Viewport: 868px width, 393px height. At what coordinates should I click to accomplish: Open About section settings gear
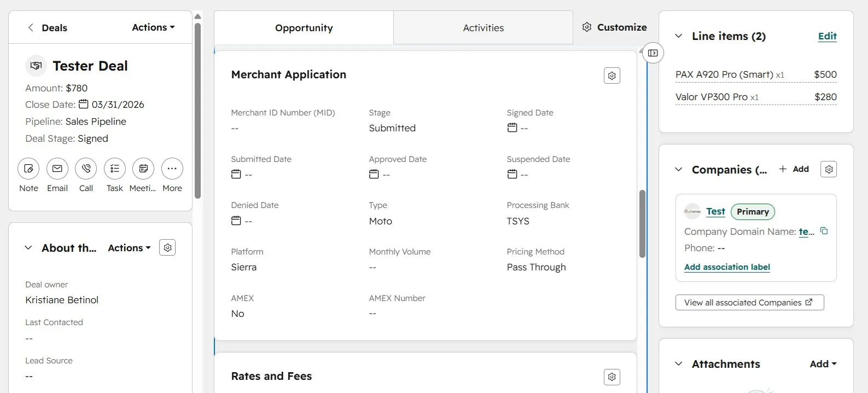(167, 248)
